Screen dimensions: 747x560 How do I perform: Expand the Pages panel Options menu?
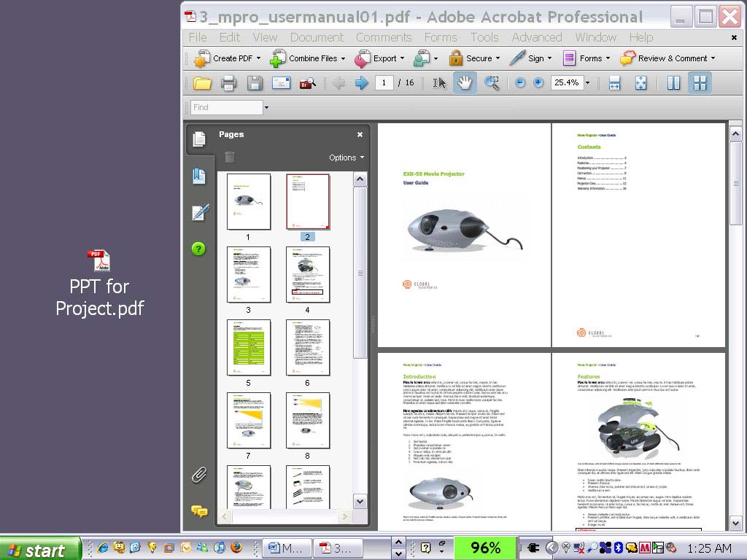click(346, 157)
